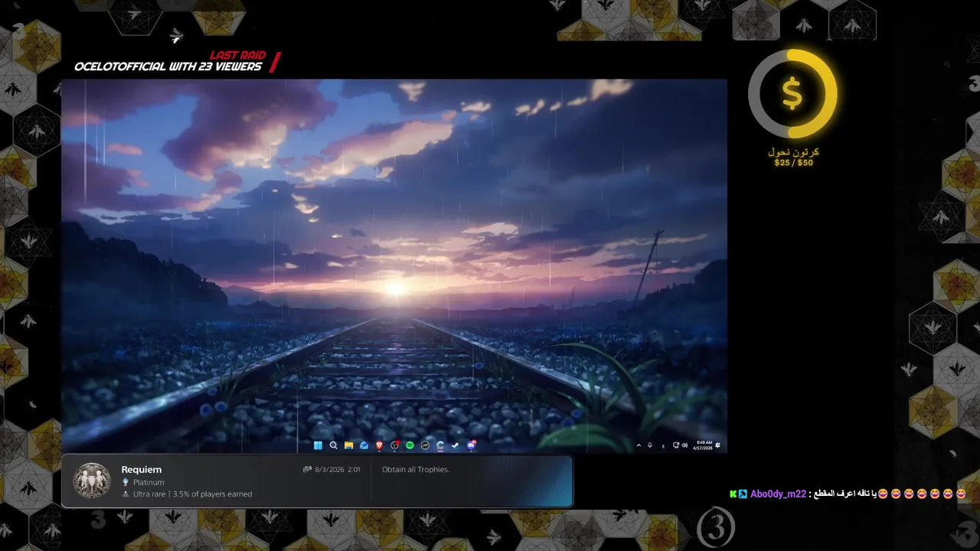Click the microphone tray icon
980x551 pixels.
[650, 445]
